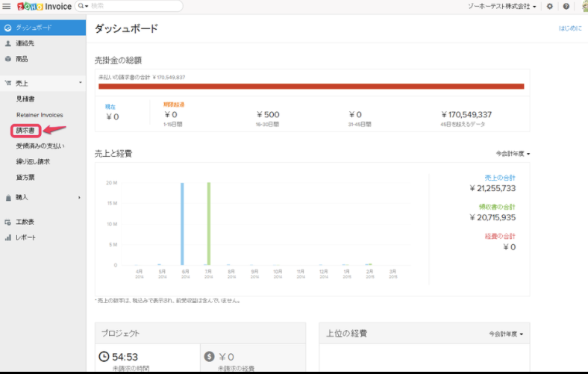Click the 現在 ¥0 amount link
Viewport: 588px width, 374px height.
112,116
